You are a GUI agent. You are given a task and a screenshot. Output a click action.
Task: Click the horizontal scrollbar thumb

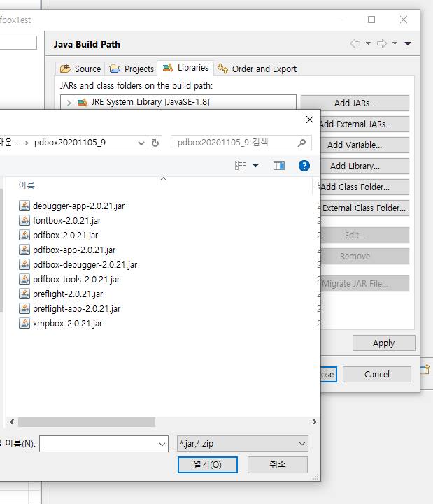click(x=87, y=422)
